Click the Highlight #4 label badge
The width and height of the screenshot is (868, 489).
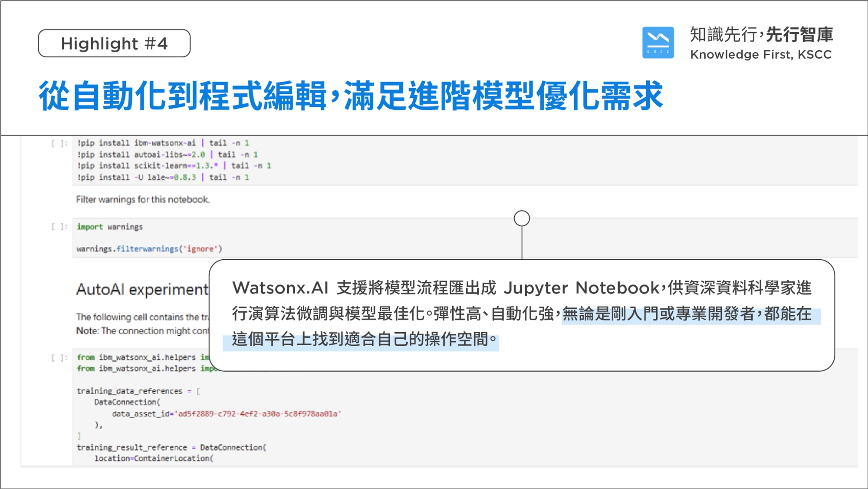click(x=114, y=43)
